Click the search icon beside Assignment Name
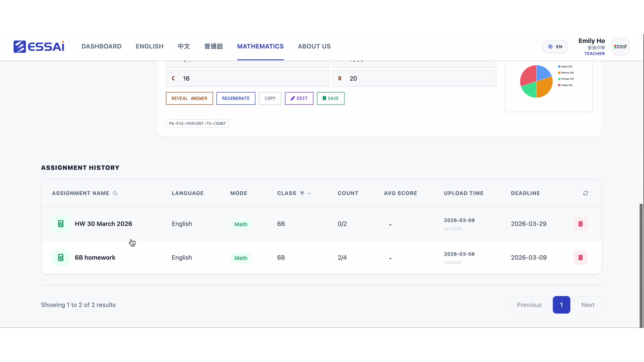This screenshot has height=362, width=644. pyautogui.click(x=115, y=193)
